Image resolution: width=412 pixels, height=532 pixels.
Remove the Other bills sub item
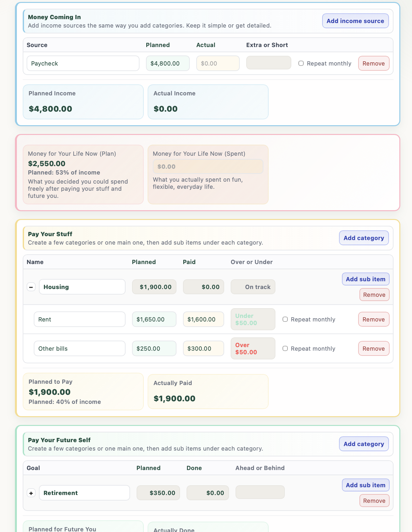coord(374,348)
